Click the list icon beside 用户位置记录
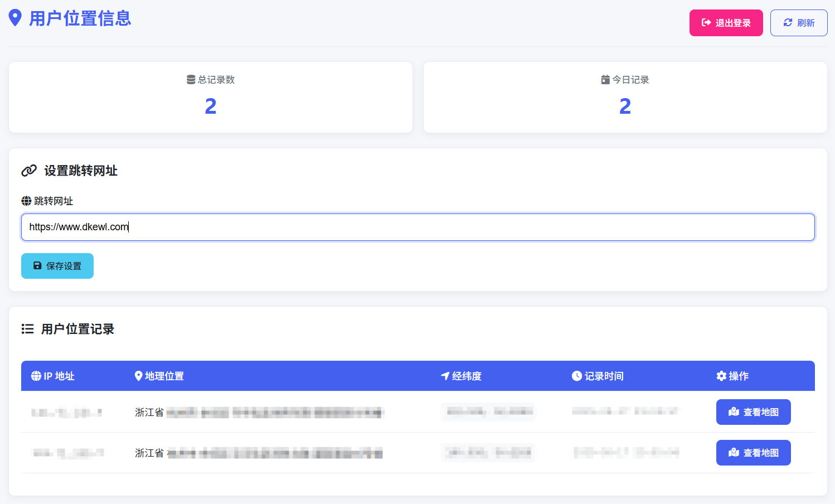This screenshot has width=835, height=504. [27, 329]
